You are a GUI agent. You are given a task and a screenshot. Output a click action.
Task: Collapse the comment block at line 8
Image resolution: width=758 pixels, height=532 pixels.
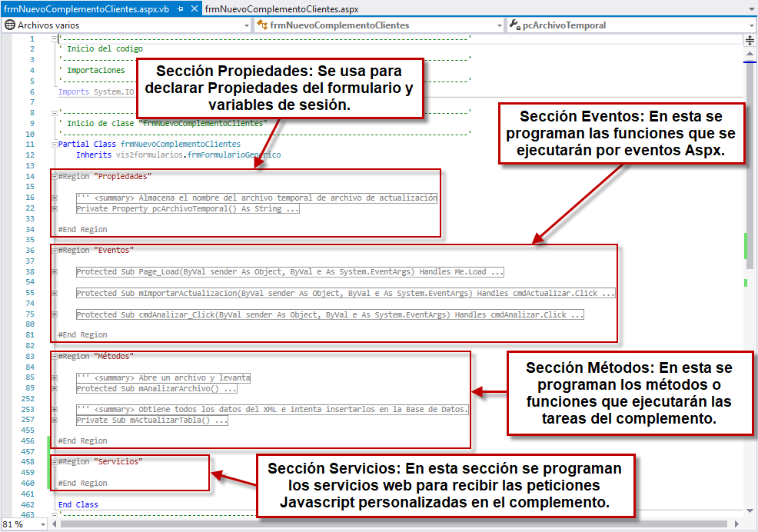(x=54, y=113)
